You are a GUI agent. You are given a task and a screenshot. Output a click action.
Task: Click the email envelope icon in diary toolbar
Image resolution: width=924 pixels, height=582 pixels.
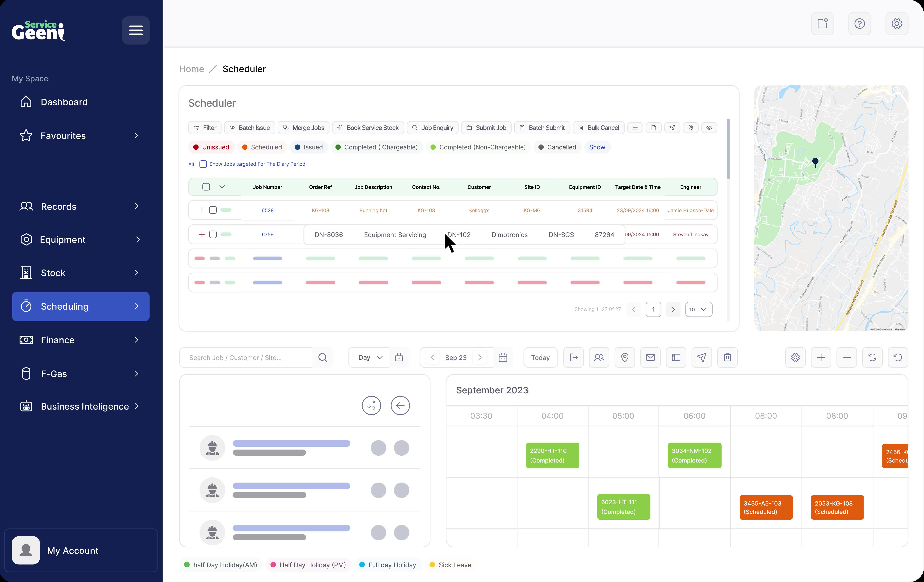[650, 357]
